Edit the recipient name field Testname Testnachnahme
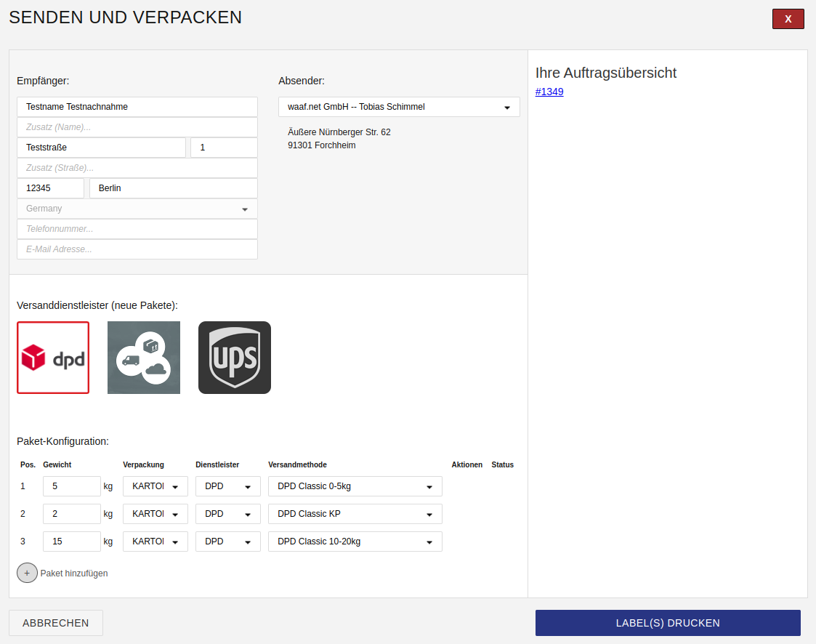 point(137,107)
